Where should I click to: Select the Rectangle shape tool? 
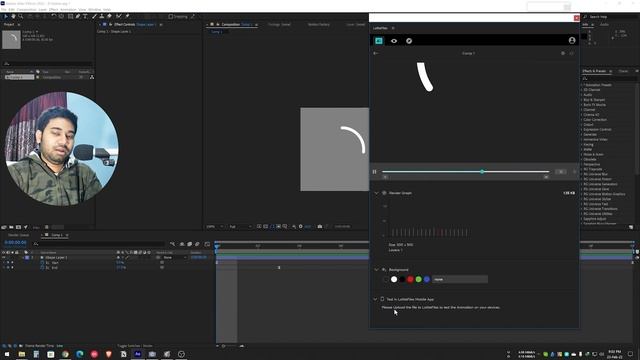pyautogui.click(x=70, y=16)
